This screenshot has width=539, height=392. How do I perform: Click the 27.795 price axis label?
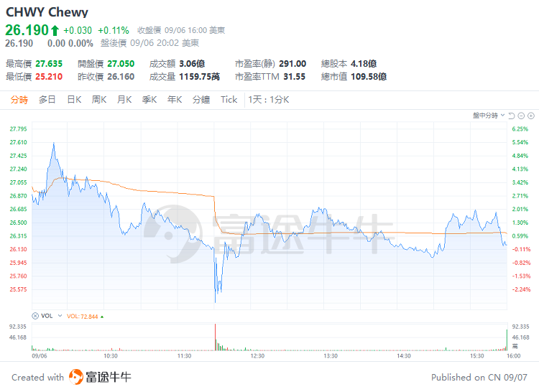click(18, 129)
